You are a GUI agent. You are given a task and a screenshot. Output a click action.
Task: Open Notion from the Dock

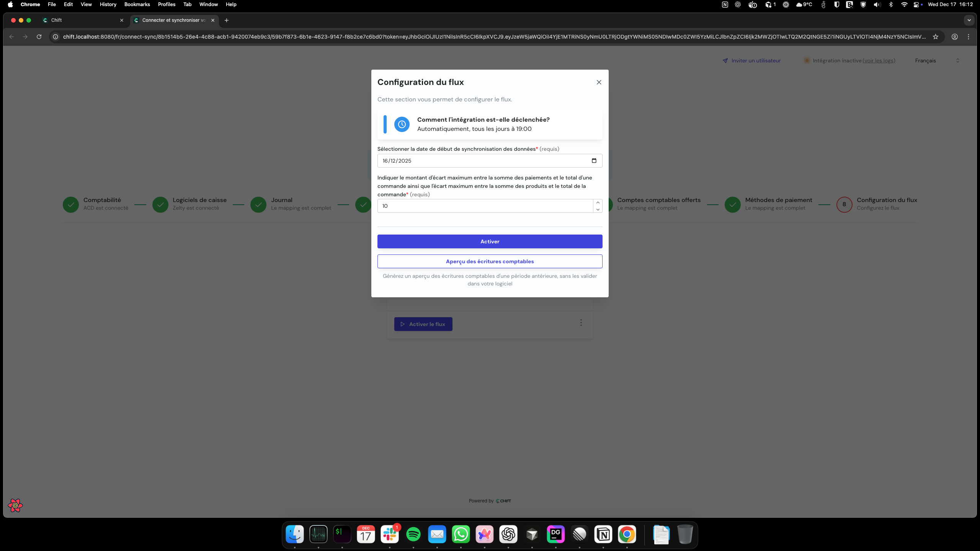[603, 534]
